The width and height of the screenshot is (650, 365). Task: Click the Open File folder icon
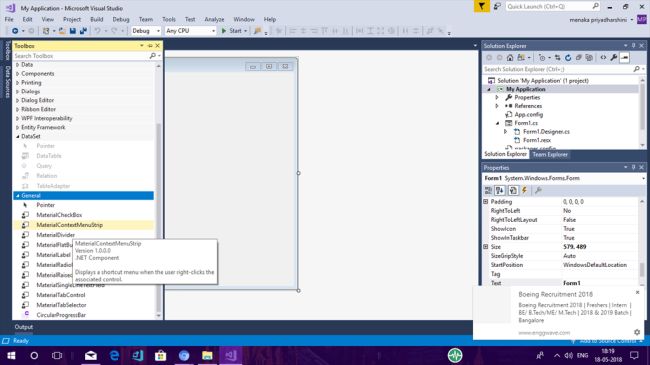(x=62, y=31)
